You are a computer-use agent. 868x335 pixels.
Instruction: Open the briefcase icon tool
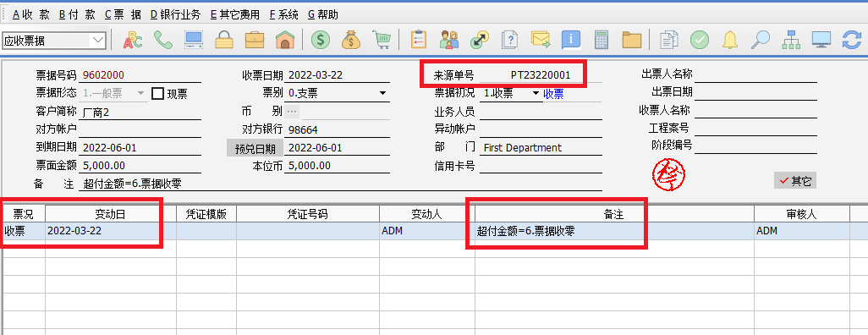(255, 40)
